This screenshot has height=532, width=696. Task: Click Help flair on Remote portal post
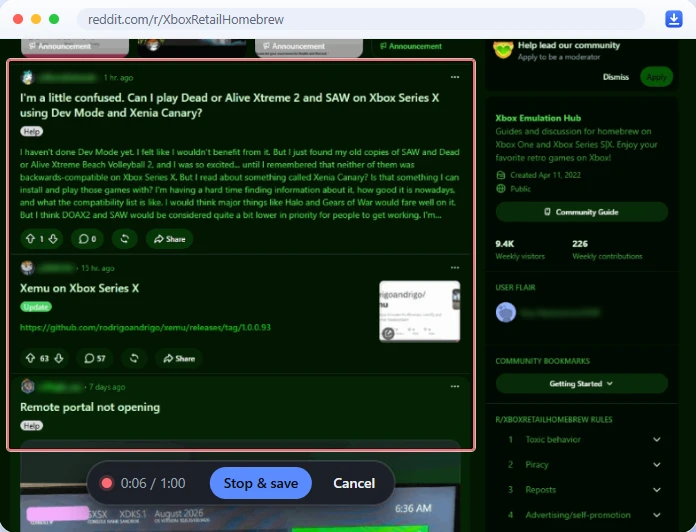[x=32, y=426]
